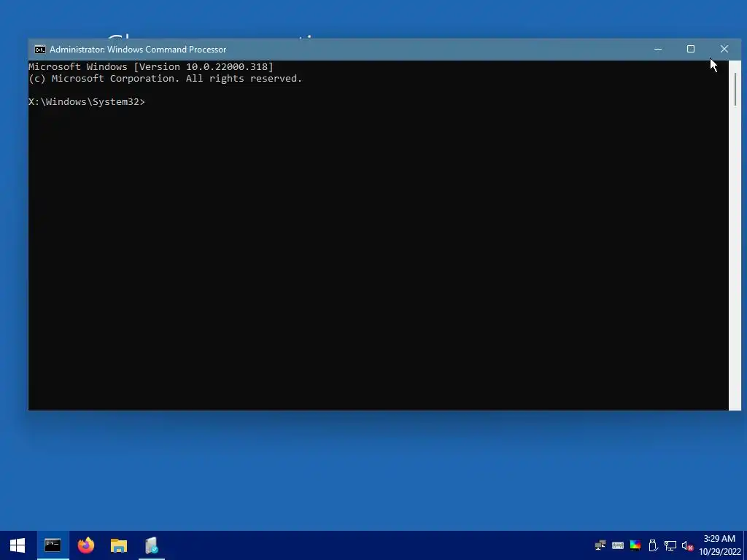The image size is (747, 560).
Task: Open the two-computers network tray icon
Action: click(600, 545)
